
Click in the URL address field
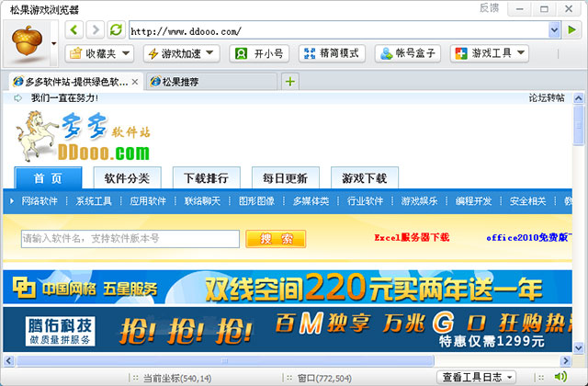(x=339, y=30)
